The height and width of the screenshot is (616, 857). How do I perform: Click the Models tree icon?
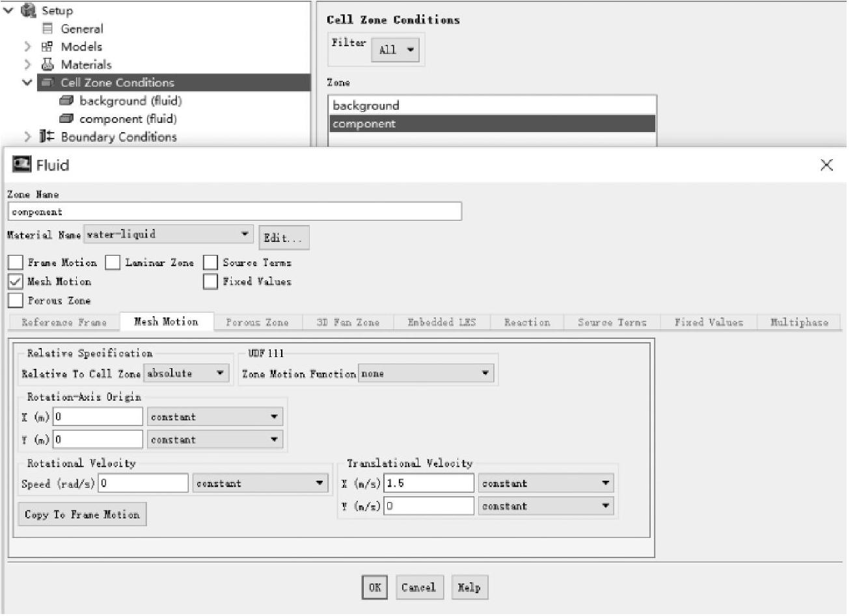point(47,47)
